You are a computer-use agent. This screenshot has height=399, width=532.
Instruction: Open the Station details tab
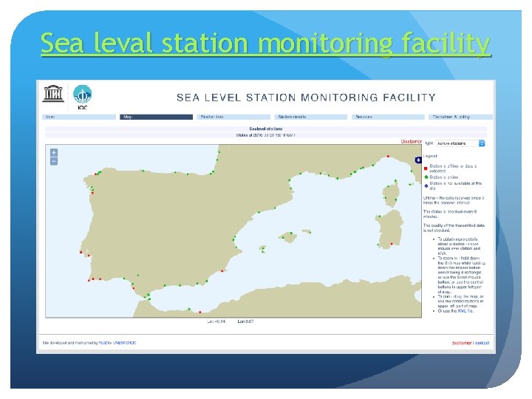click(310, 117)
